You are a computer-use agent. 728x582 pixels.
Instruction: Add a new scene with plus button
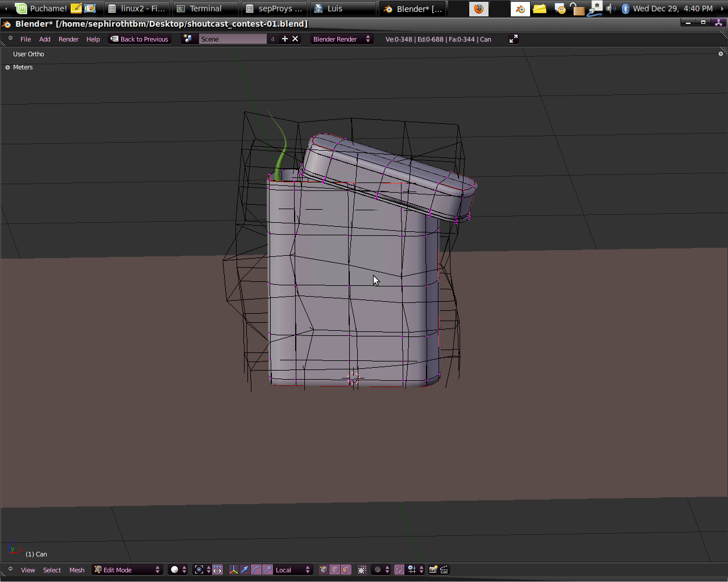(285, 39)
